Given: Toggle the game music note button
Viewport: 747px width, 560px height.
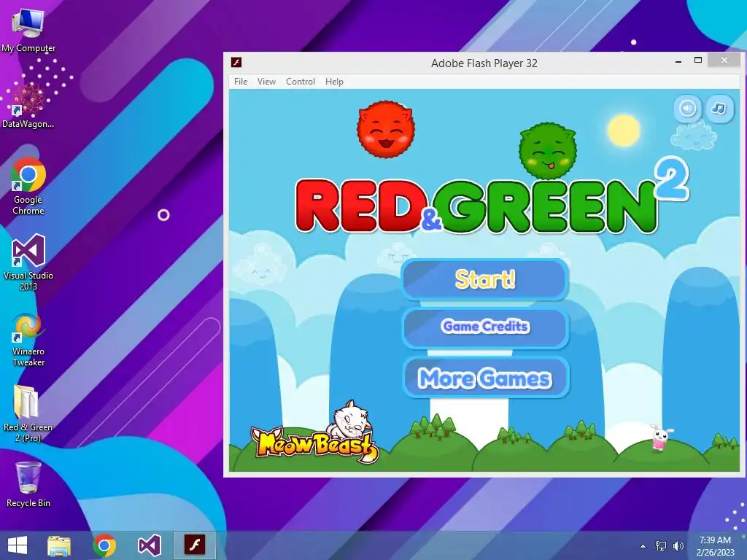Looking at the screenshot, I should [x=719, y=109].
